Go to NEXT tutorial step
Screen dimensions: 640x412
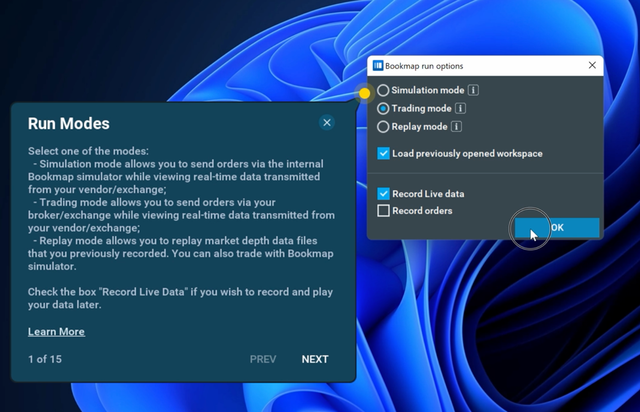click(x=315, y=359)
